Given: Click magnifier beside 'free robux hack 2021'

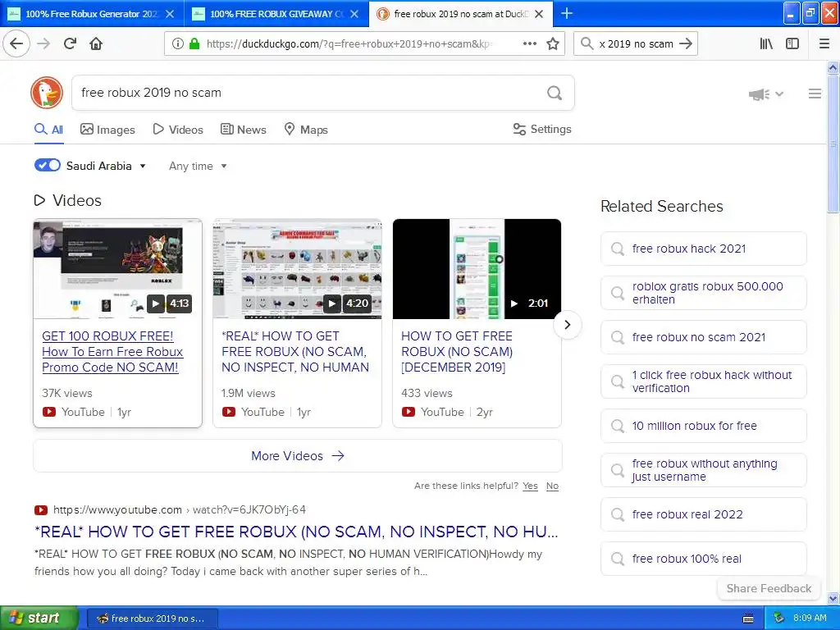Looking at the screenshot, I should (618, 249).
